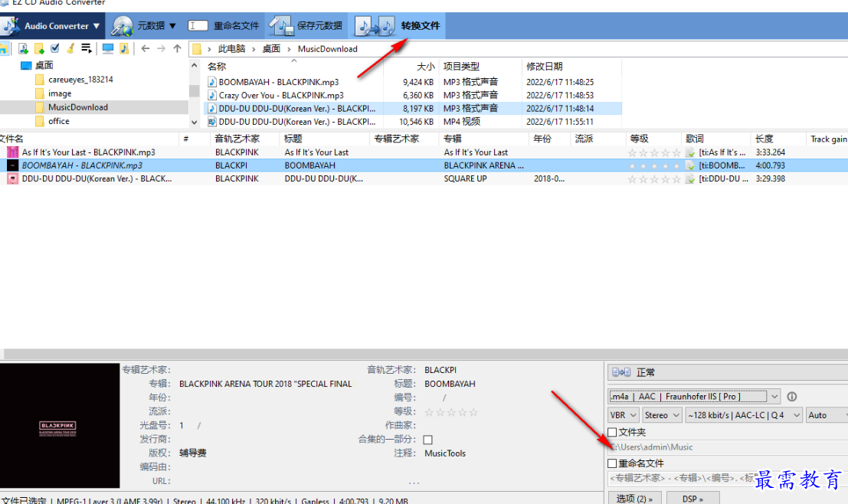This screenshot has height=504, width=848.
Task: Toggle the 合集的一部分 checkbox
Action: pos(427,440)
